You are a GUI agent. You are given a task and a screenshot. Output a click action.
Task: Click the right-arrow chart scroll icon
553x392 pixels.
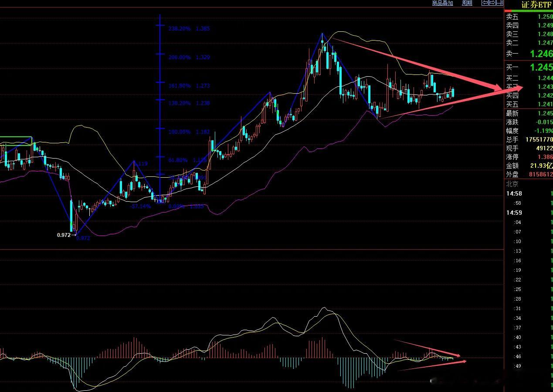[x=492, y=3]
